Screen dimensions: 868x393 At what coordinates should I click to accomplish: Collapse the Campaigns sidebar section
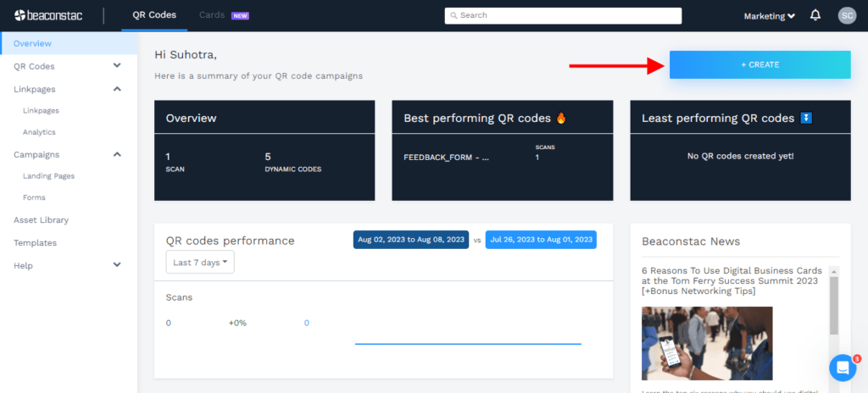[x=117, y=154]
